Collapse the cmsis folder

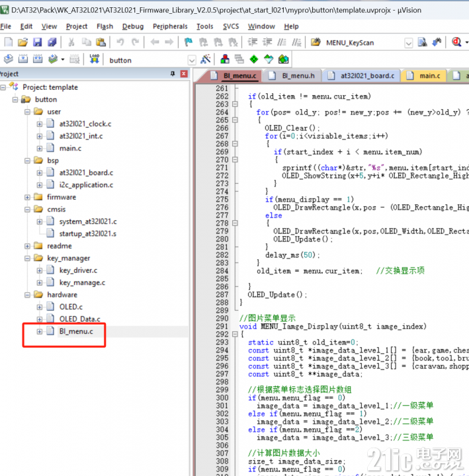pos(27,210)
